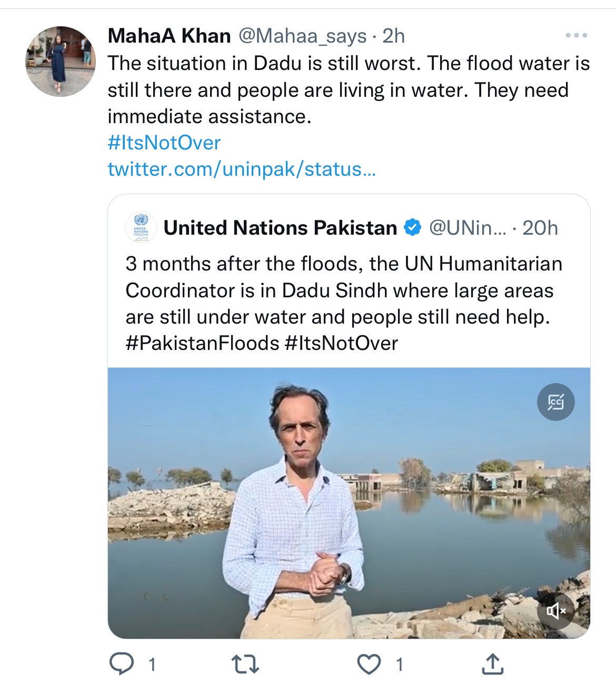Click the reply speech bubble icon
Image resolution: width=616 pixels, height=693 pixels.
pos(122,664)
